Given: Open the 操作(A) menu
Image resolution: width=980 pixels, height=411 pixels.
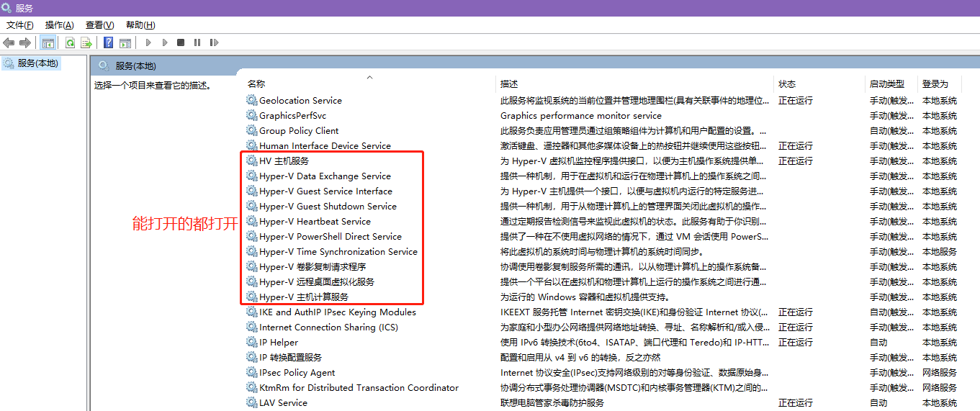Looking at the screenshot, I should coord(59,25).
